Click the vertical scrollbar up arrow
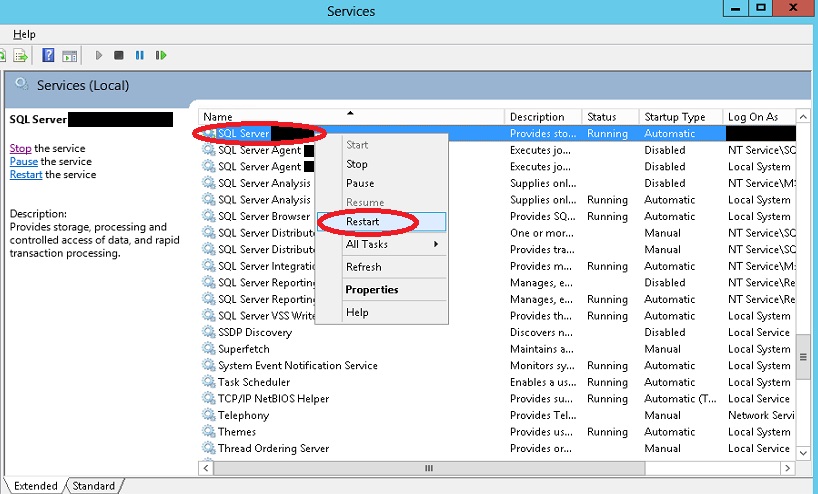 click(x=803, y=116)
